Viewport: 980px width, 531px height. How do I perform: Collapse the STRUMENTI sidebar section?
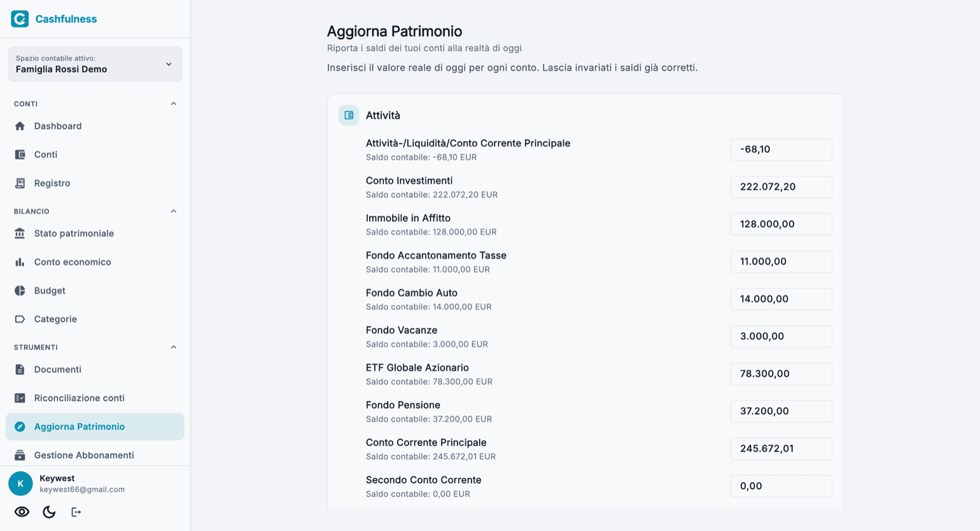coord(174,347)
